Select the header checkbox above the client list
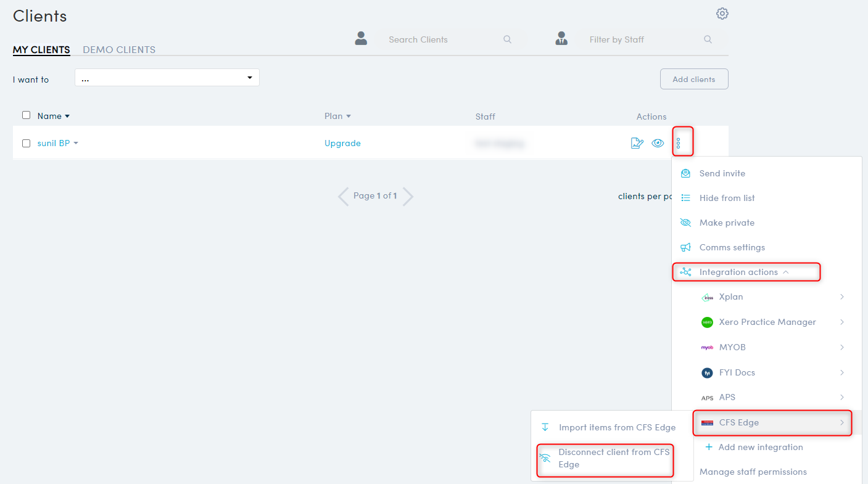Image resolution: width=868 pixels, height=484 pixels. (x=26, y=115)
